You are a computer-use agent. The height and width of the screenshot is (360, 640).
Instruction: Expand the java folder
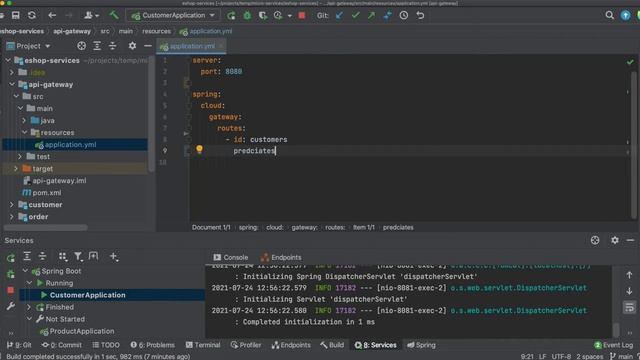24,120
